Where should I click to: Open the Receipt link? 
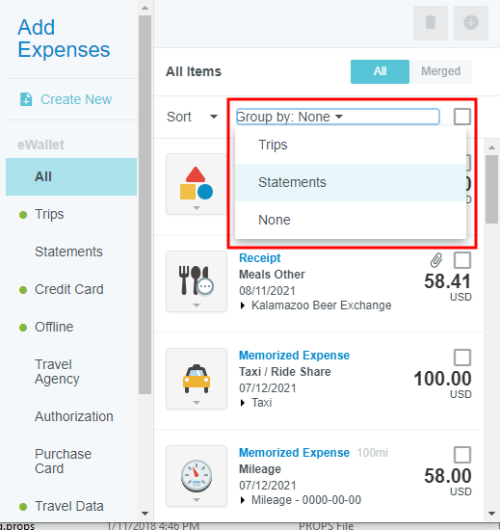(x=260, y=258)
